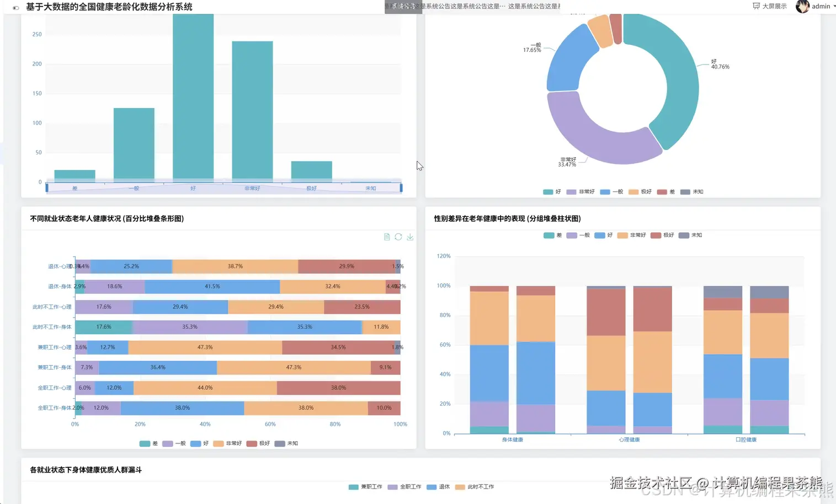The image size is (836, 504).
Task: Click save-as-image download icon
Action: click(x=410, y=237)
